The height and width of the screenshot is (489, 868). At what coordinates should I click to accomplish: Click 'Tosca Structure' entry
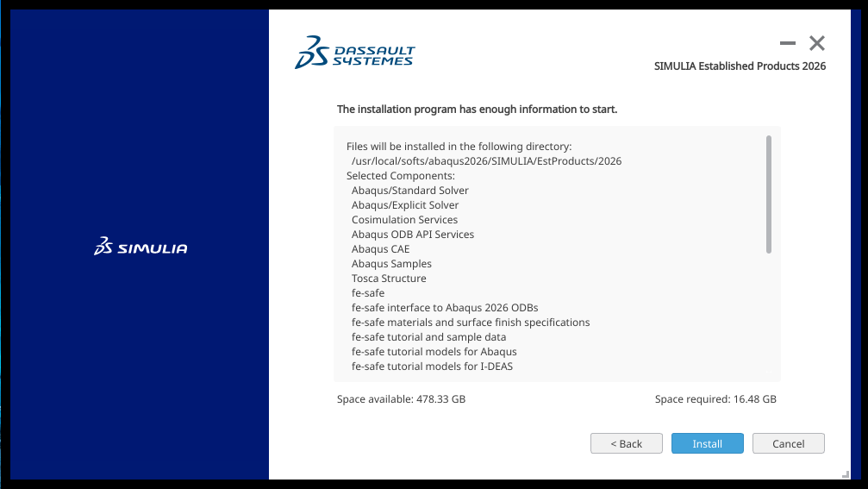(x=389, y=279)
